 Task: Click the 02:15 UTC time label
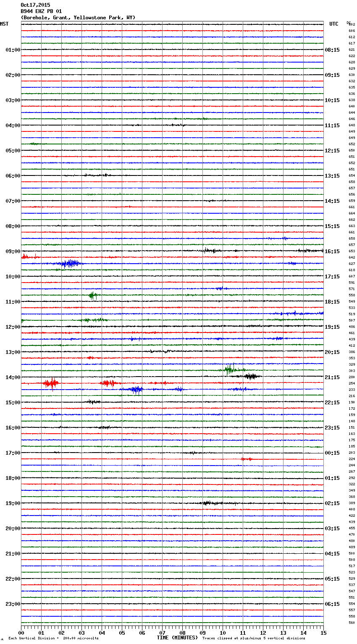point(332,503)
